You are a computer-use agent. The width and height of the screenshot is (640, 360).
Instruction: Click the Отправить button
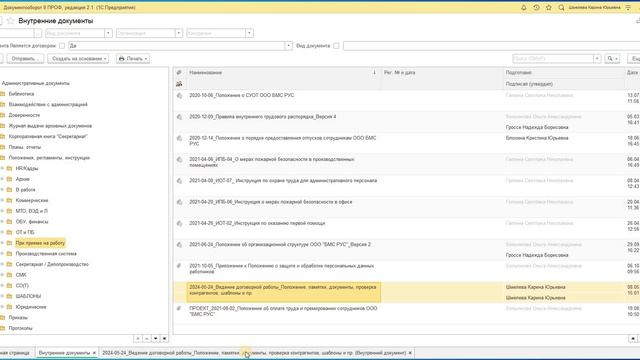[25, 59]
